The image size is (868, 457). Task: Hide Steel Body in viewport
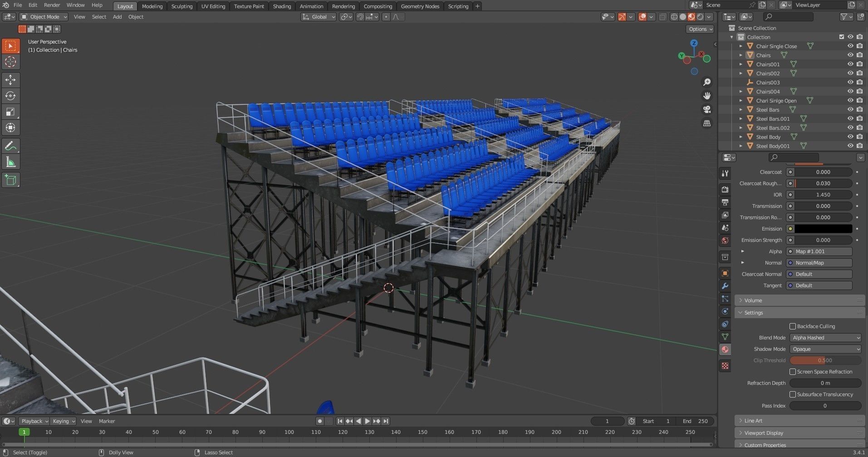(x=850, y=137)
